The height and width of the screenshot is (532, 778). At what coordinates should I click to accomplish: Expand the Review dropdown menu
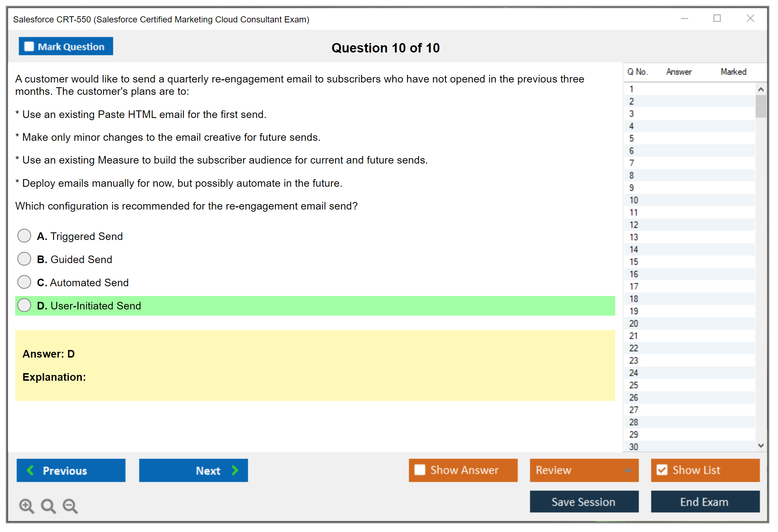point(628,470)
